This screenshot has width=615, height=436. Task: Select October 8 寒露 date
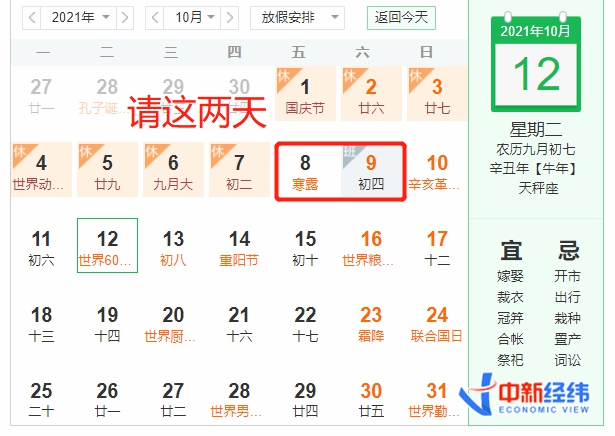pyautogui.click(x=305, y=171)
